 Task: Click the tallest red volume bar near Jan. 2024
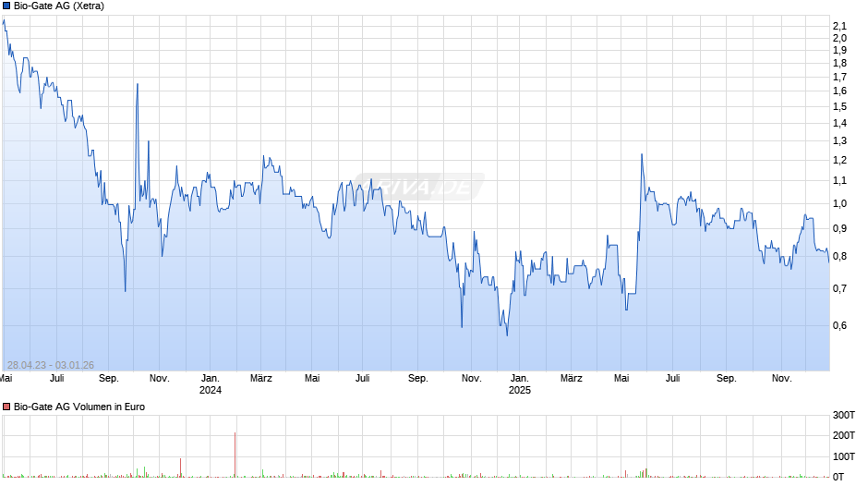coord(235,455)
